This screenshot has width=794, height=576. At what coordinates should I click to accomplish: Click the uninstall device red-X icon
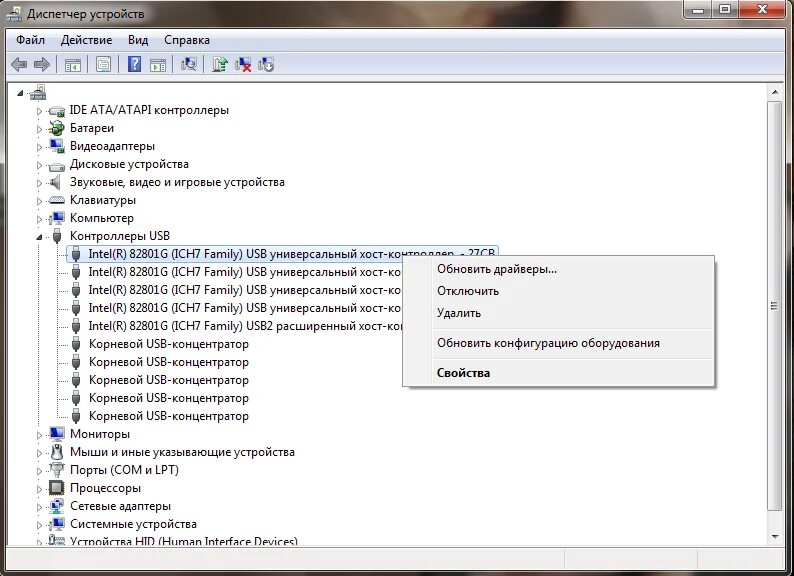[x=243, y=64]
